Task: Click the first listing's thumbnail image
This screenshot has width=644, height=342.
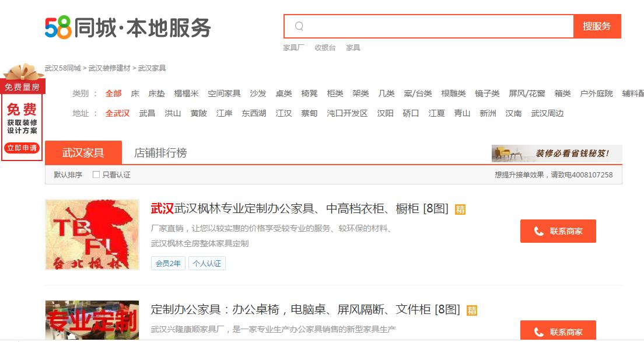Action: (91, 235)
